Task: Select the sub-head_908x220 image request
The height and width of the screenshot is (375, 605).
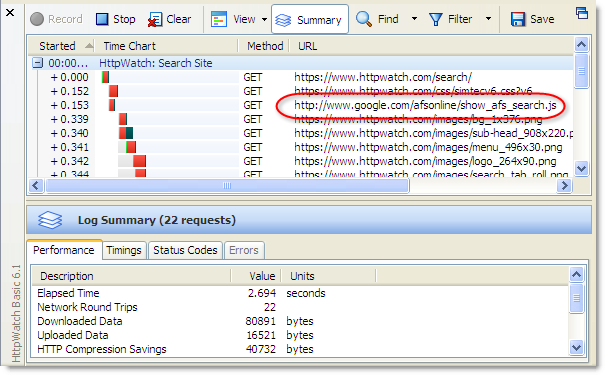Action: [433, 133]
